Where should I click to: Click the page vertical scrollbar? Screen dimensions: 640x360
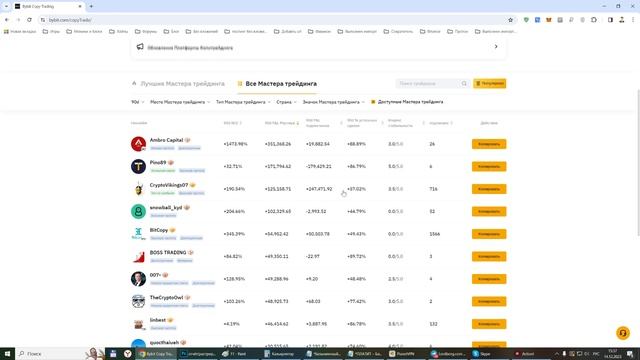click(x=638, y=162)
